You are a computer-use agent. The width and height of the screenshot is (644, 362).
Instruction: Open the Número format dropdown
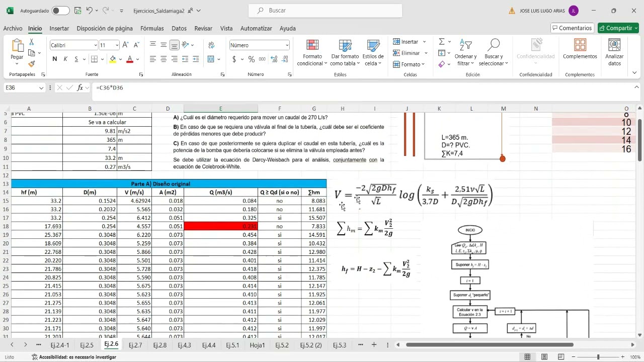click(x=287, y=45)
